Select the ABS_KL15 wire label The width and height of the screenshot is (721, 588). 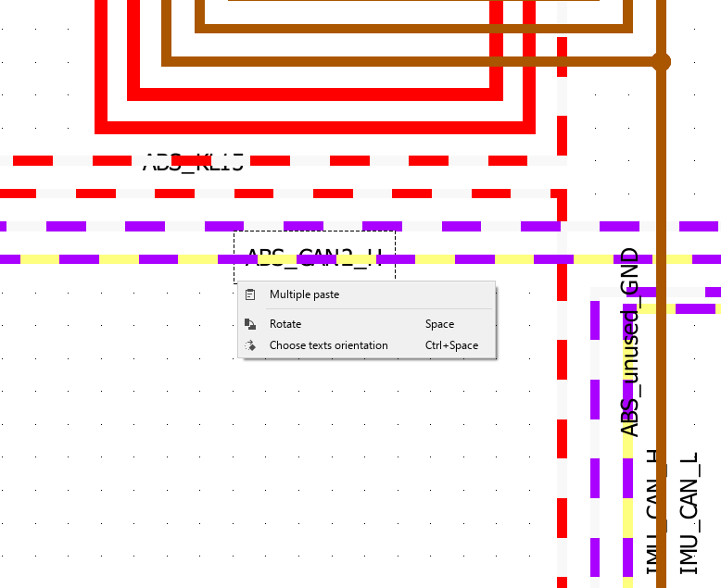coord(193,164)
